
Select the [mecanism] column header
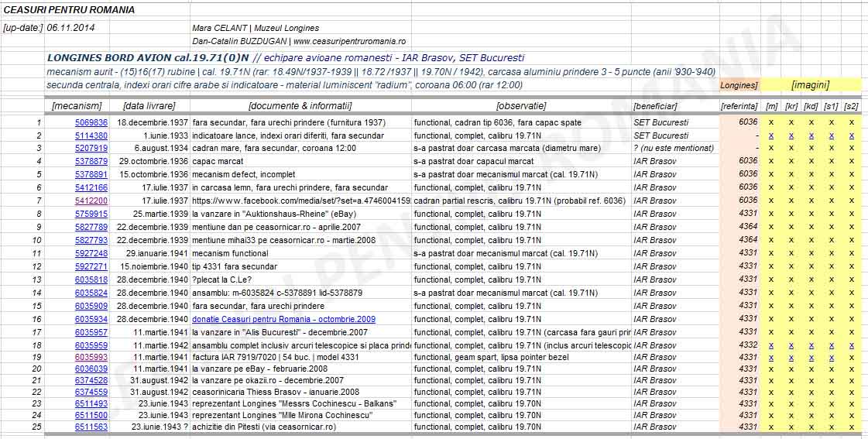click(x=77, y=106)
